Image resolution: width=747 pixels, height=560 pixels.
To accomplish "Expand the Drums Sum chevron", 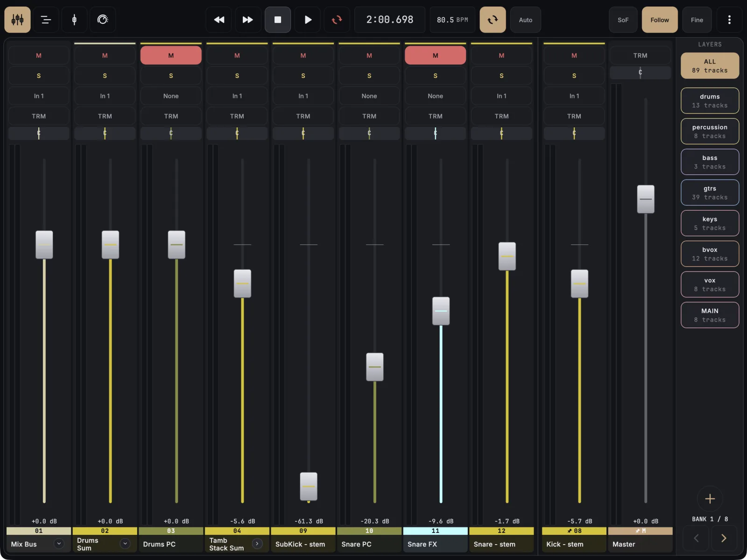I will (125, 544).
